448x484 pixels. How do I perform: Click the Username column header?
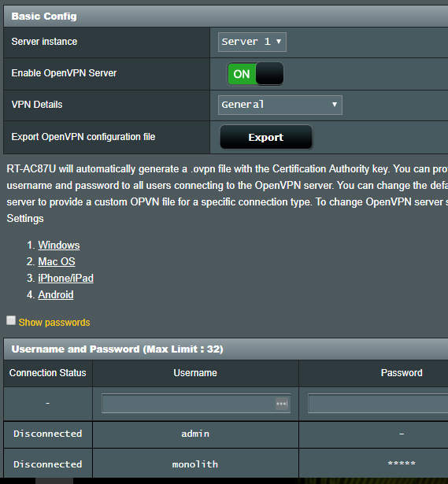point(195,373)
